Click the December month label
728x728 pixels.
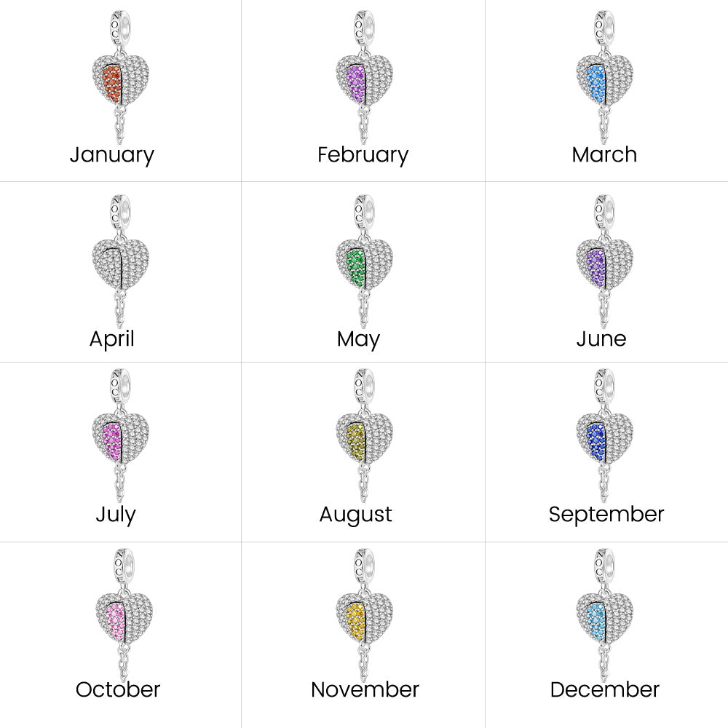click(605, 689)
